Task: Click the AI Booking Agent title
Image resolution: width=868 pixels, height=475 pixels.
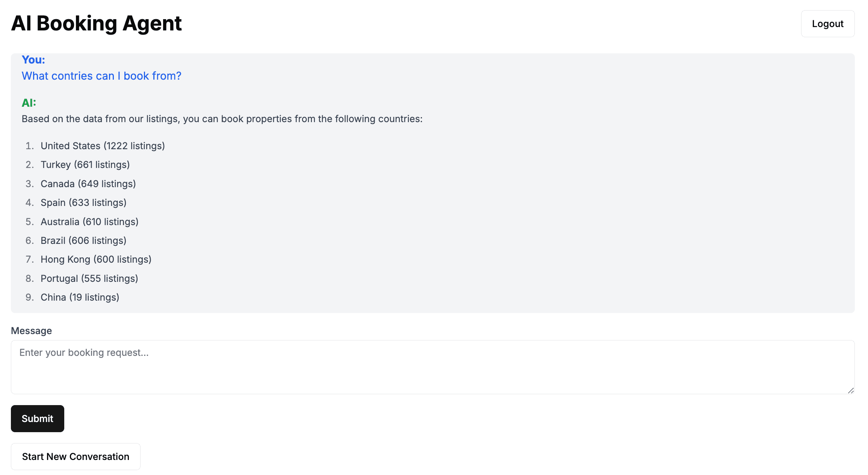Action: point(97,23)
